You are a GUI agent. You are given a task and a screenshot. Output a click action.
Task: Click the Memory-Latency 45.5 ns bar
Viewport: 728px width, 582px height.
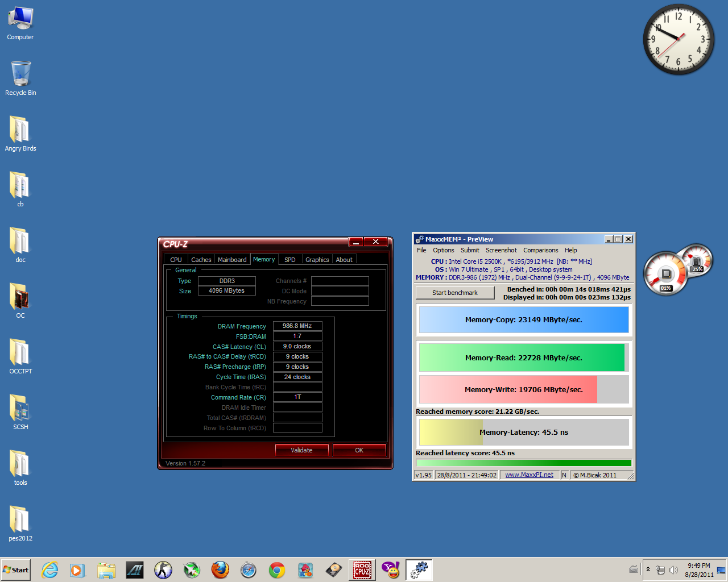click(524, 432)
